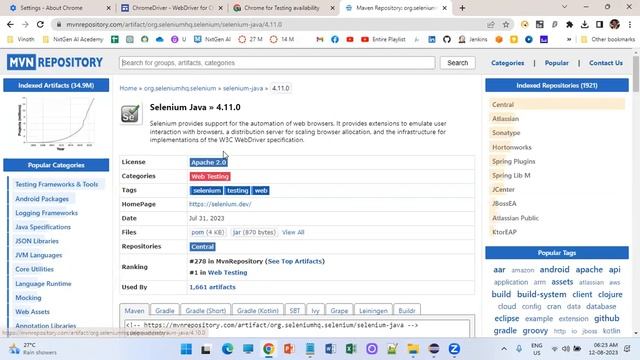Open Excel from the taskbar
The image size is (640, 360).
tap(351, 349)
